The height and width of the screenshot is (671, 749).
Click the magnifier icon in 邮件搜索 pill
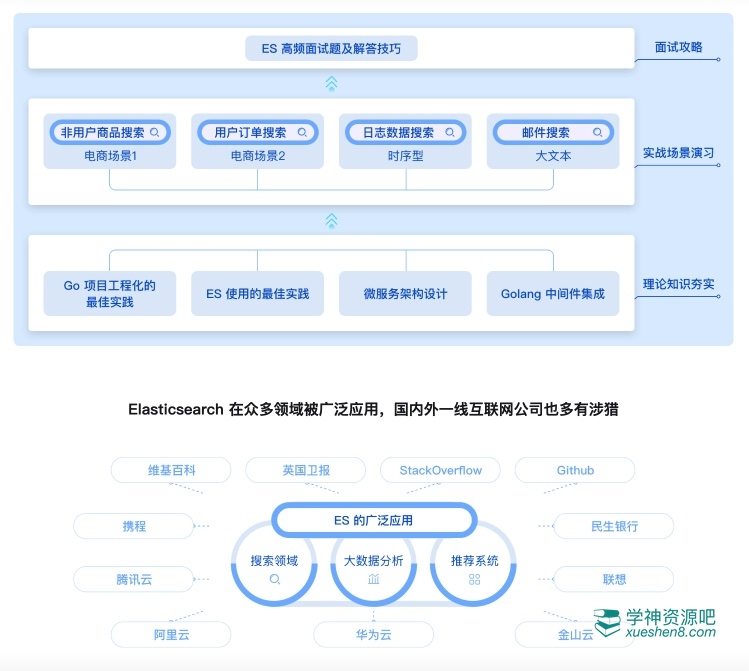598,132
